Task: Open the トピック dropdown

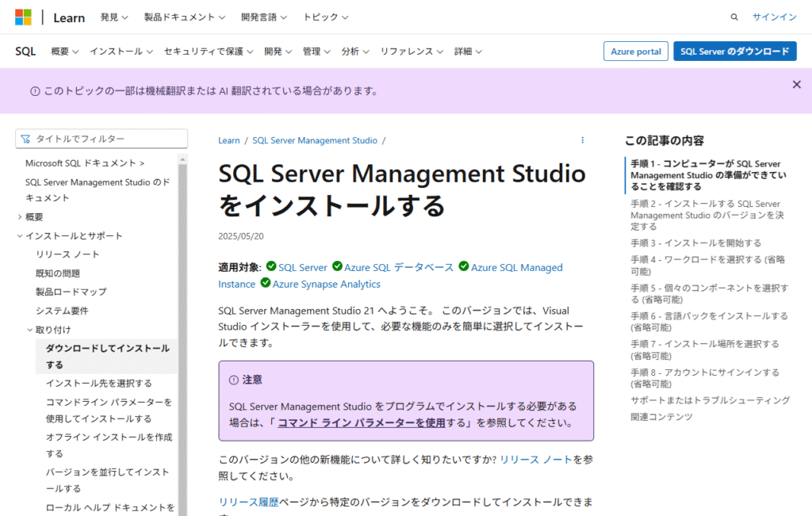Action: 325,17
